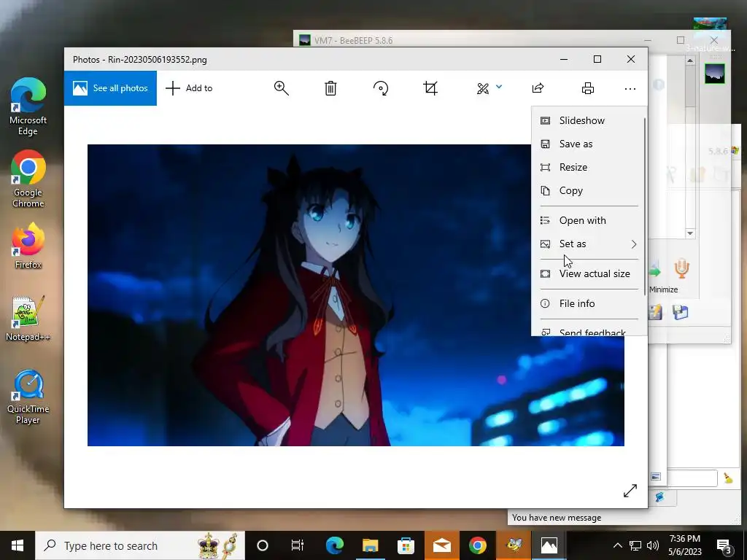
Task: Open the Windows Start menu
Action: click(18, 545)
